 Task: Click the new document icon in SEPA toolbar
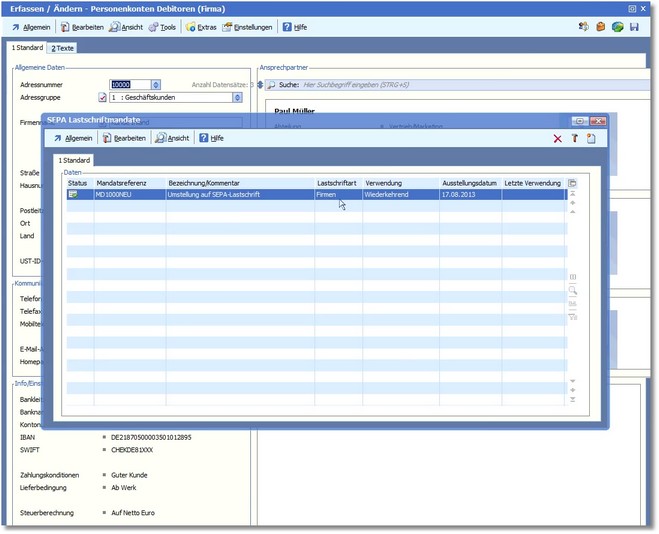point(591,138)
